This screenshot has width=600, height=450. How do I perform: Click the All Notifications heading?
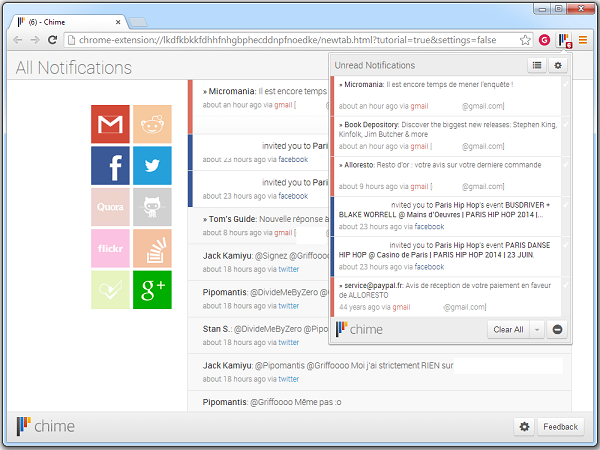point(73,68)
